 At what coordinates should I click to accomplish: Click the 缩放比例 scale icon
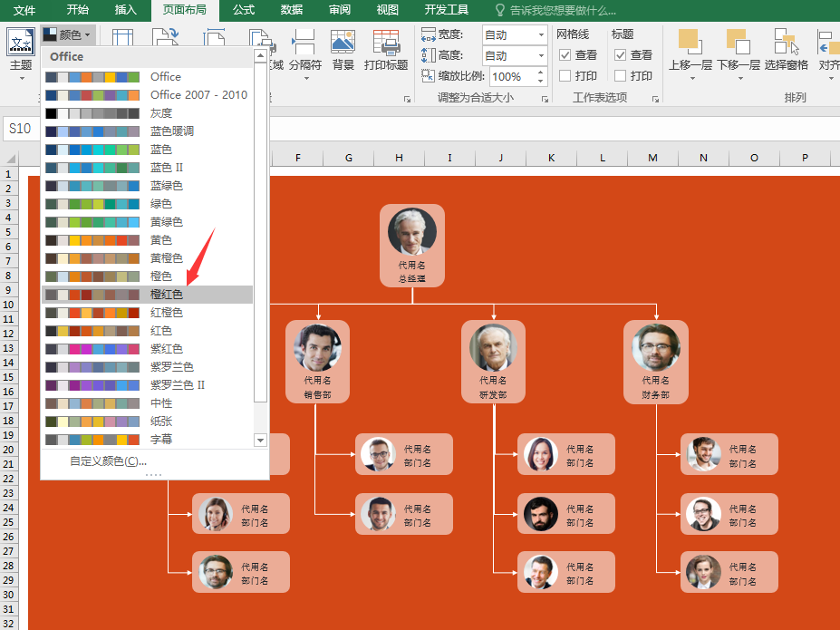(428, 76)
